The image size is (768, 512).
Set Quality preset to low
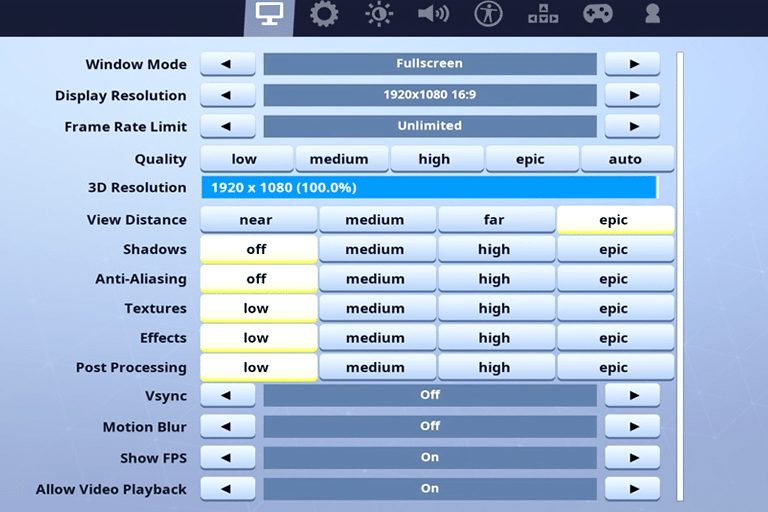(247, 159)
